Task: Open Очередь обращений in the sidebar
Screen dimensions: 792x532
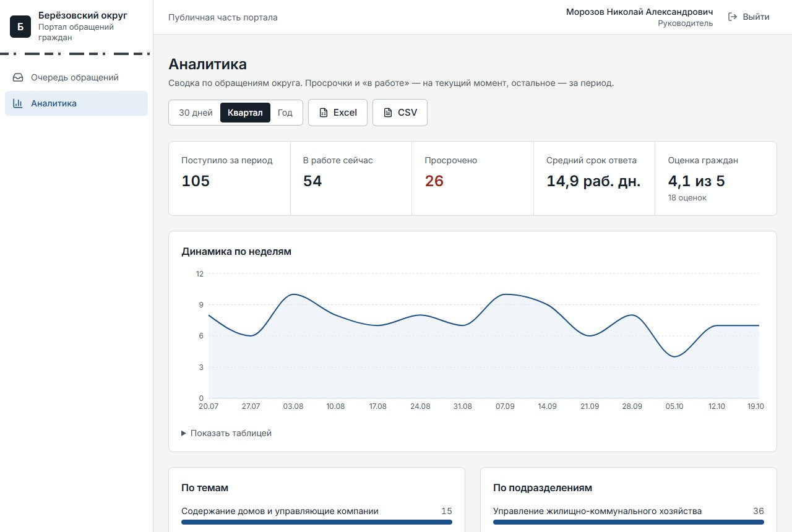Action: (x=76, y=77)
